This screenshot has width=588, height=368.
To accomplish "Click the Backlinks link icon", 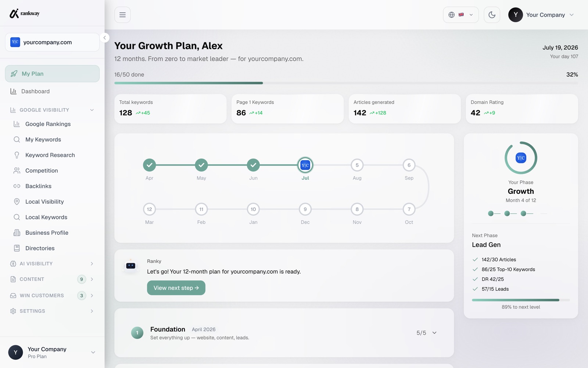I will click(x=17, y=186).
